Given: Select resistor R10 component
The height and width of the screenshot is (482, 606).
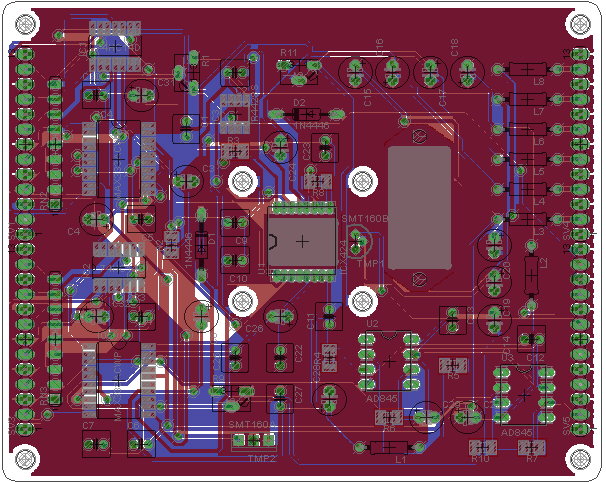Looking at the screenshot, I should click(483, 448).
